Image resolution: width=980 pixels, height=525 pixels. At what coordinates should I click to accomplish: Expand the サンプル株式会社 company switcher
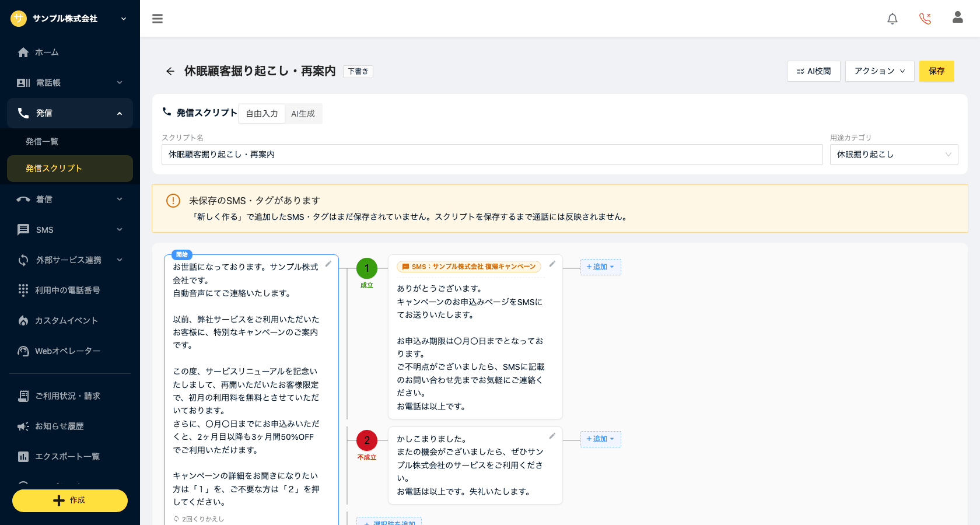pos(124,19)
